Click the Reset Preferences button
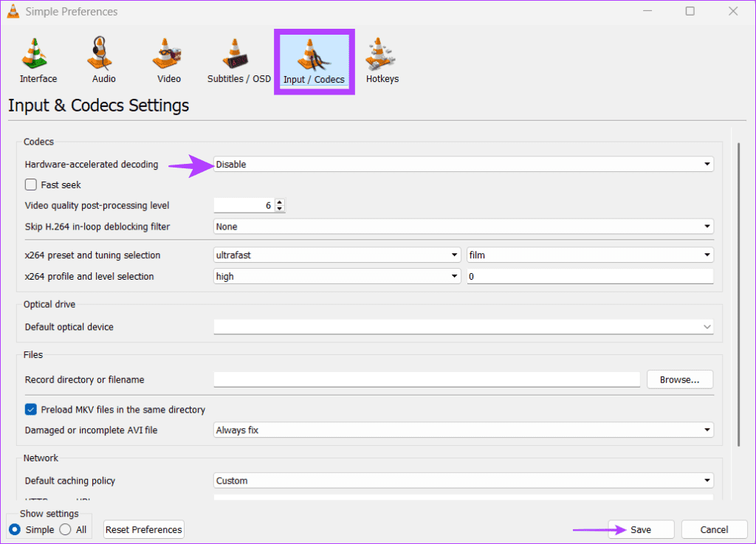 click(144, 529)
